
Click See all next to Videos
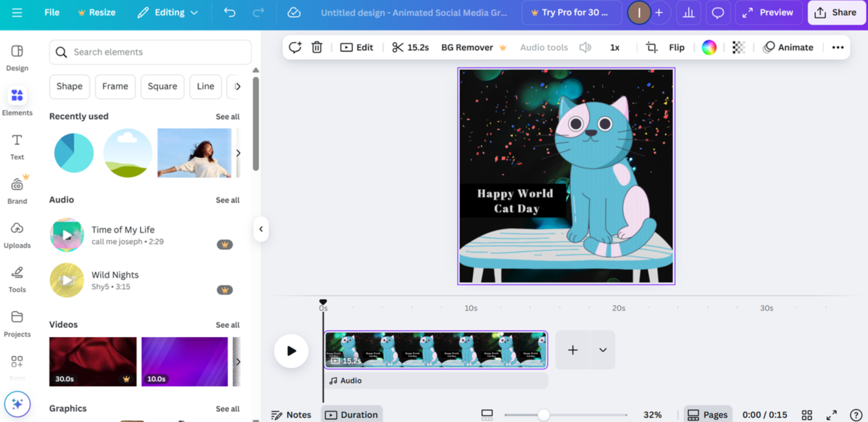point(227,325)
